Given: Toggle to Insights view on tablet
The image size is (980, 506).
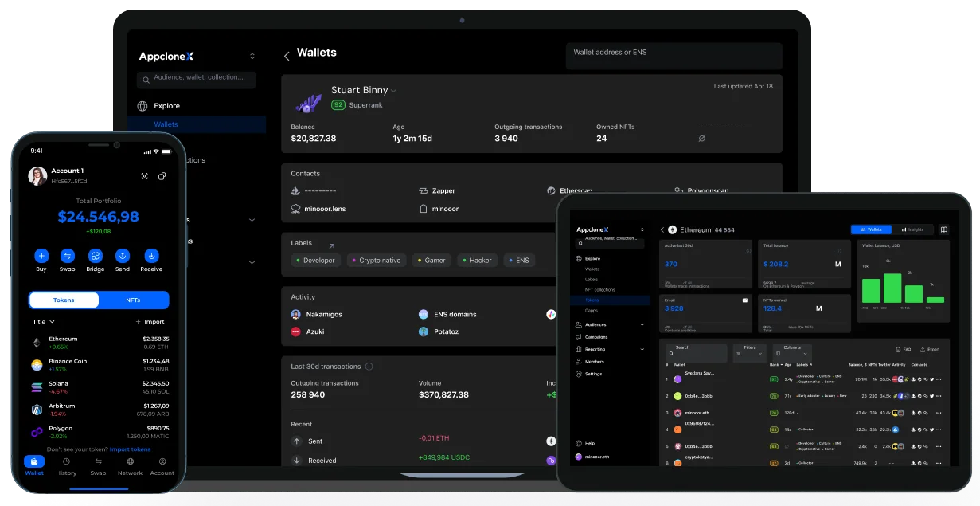Looking at the screenshot, I should [912, 229].
